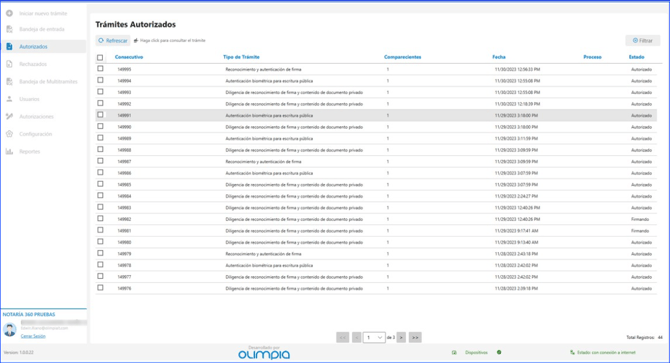Image resolution: width=670 pixels, height=363 pixels.
Task: Open Configuración from the sidebar
Action: (35, 134)
